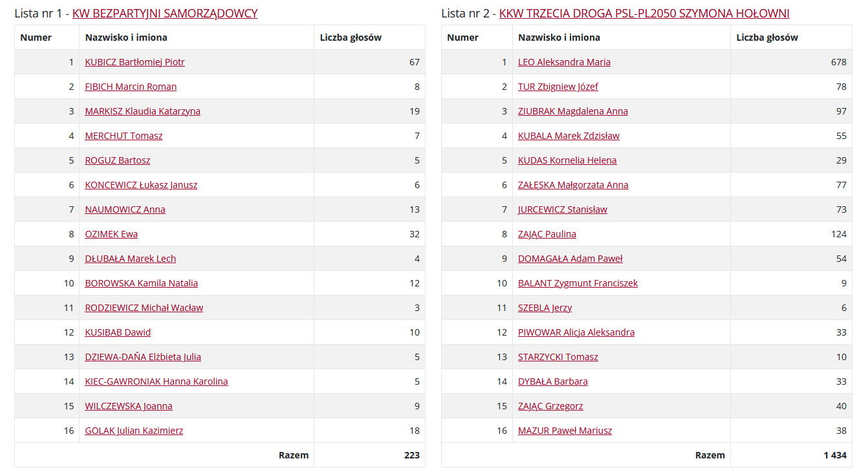Click BOROWSKA Kamila Natalia link

coord(141,283)
